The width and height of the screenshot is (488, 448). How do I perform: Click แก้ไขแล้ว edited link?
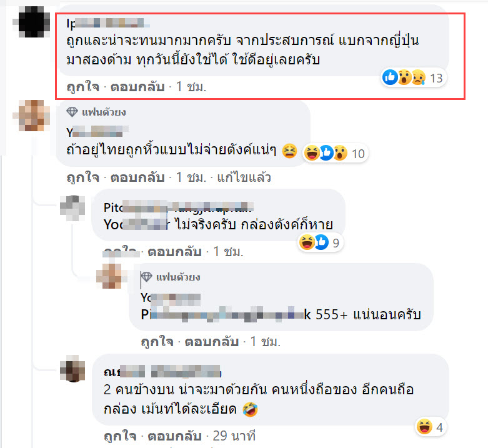coord(244,177)
